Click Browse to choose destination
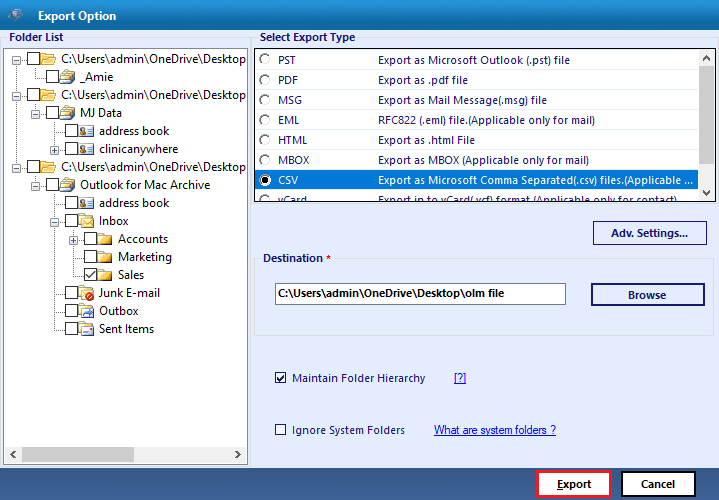Screen dimensions: 719x500 [647, 294]
